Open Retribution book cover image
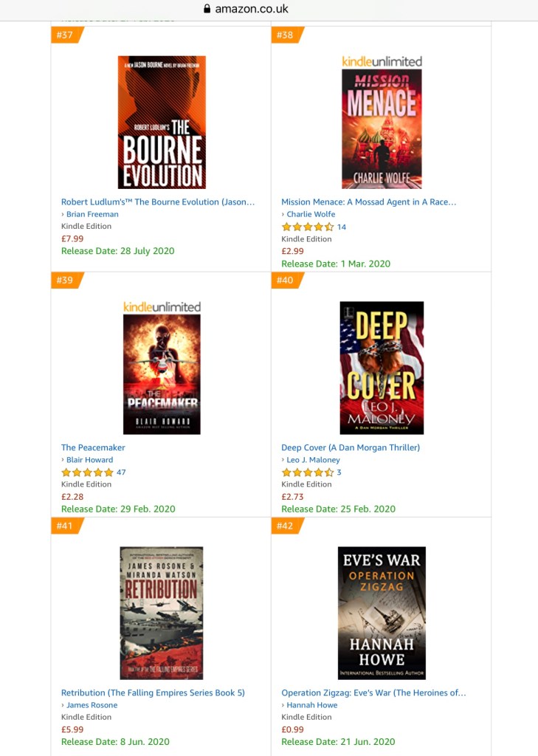Viewport: 538px width, 756px height. [162, 613]
